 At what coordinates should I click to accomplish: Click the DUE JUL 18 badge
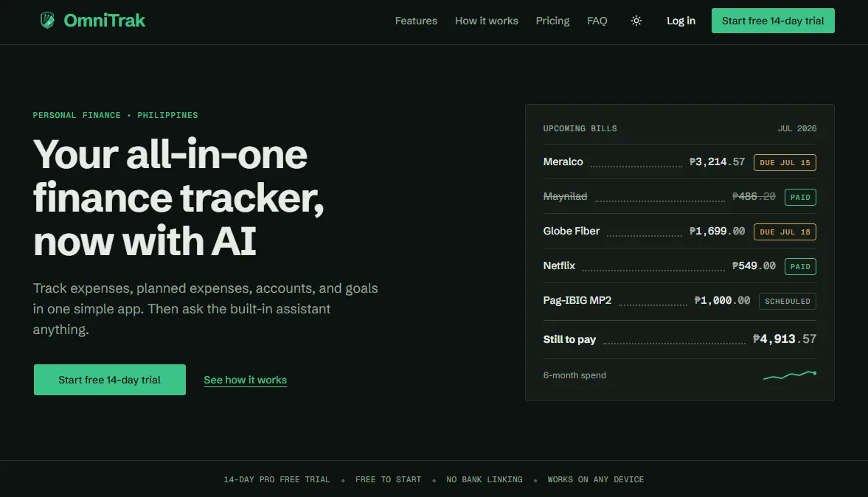tap(785, 232)
